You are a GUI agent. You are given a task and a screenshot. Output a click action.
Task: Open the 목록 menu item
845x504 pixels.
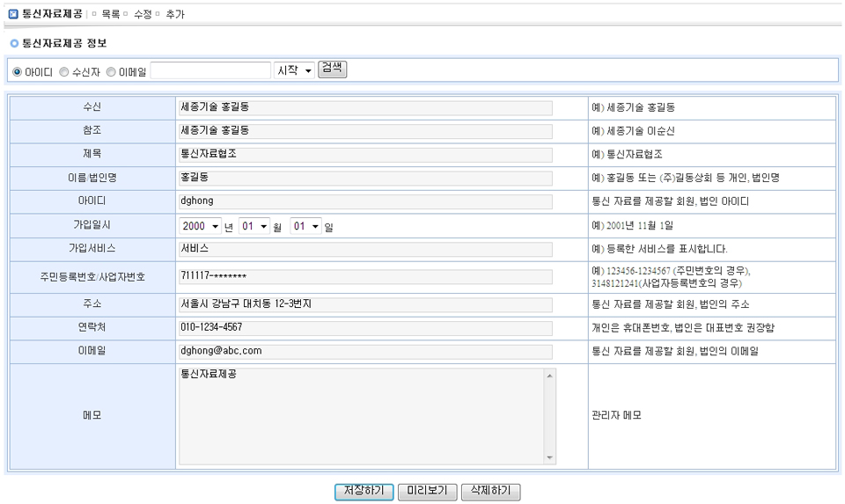(x=110, y=14)
